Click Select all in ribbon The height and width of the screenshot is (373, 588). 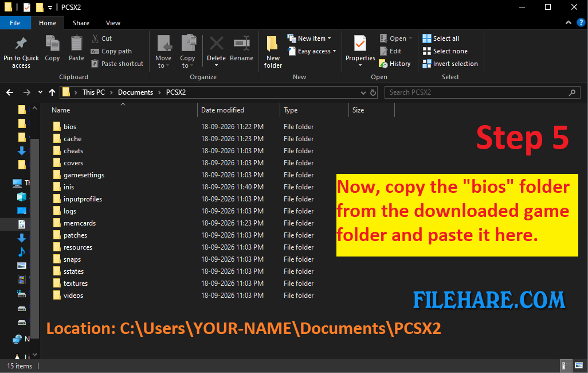click(441, 38)
